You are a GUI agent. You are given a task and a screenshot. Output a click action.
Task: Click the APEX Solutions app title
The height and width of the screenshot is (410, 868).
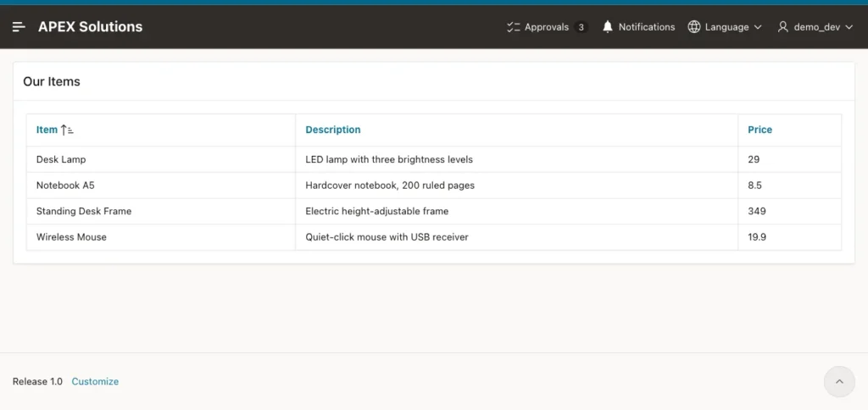pos(90,26)
